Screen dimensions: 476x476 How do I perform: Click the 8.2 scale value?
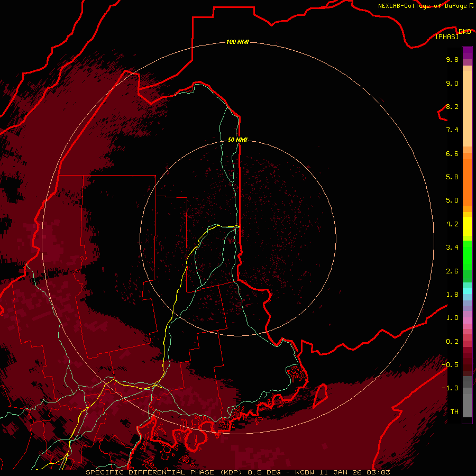click(x=452, y=106)
